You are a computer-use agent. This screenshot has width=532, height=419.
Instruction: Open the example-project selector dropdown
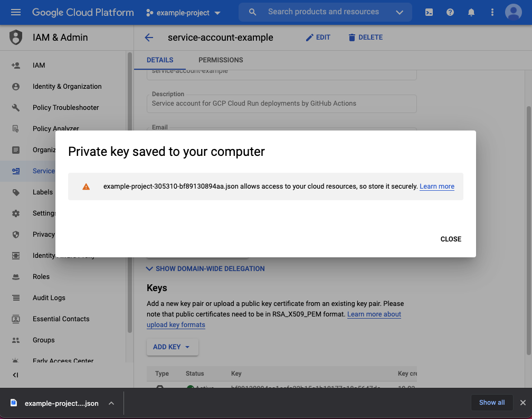tap(184, 13)
